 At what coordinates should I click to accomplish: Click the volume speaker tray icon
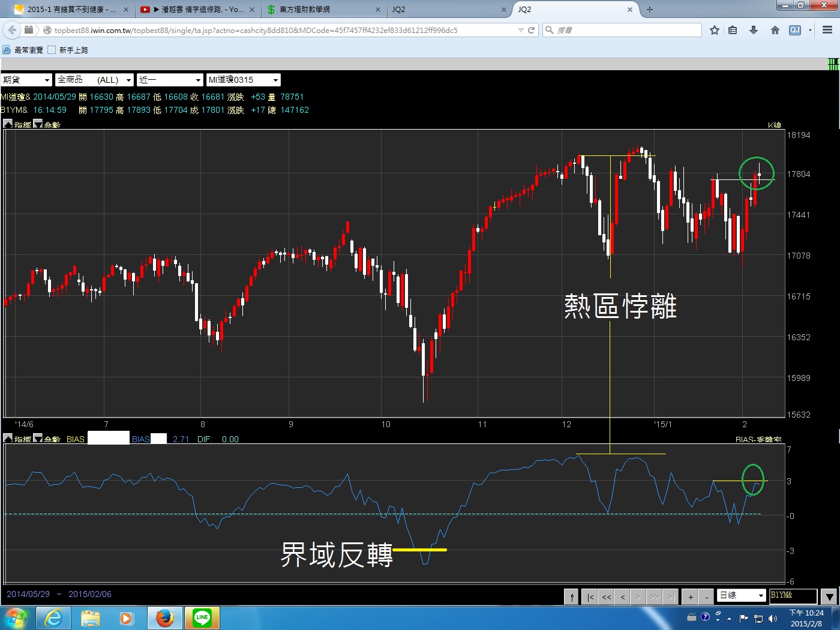[x=773, y=618]
